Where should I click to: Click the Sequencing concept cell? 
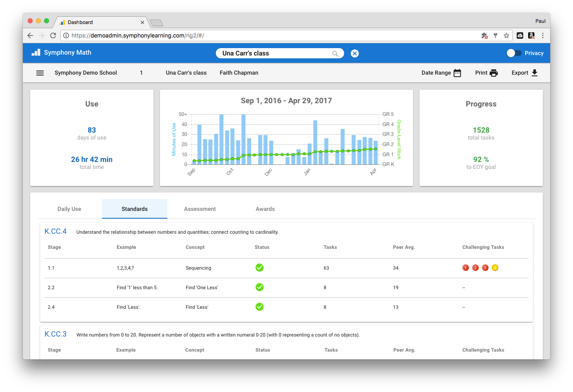coord(198,268)
